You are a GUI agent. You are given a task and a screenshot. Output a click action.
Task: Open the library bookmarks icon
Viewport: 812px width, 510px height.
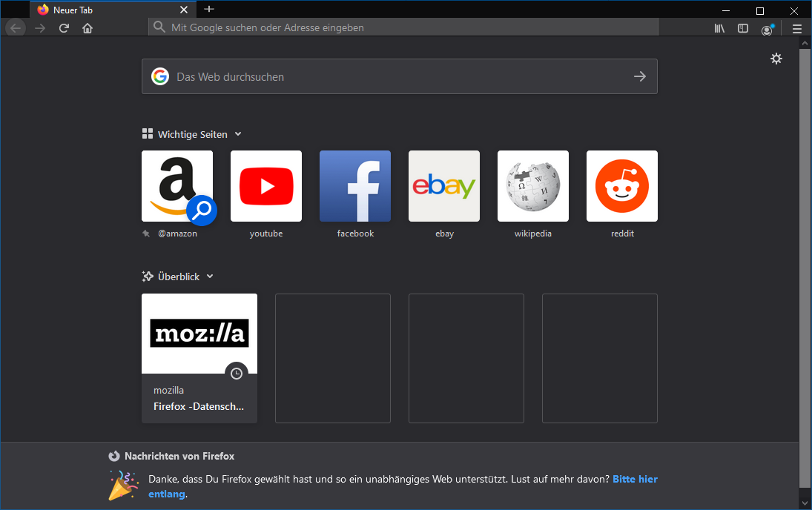click(x=719, y=28)
